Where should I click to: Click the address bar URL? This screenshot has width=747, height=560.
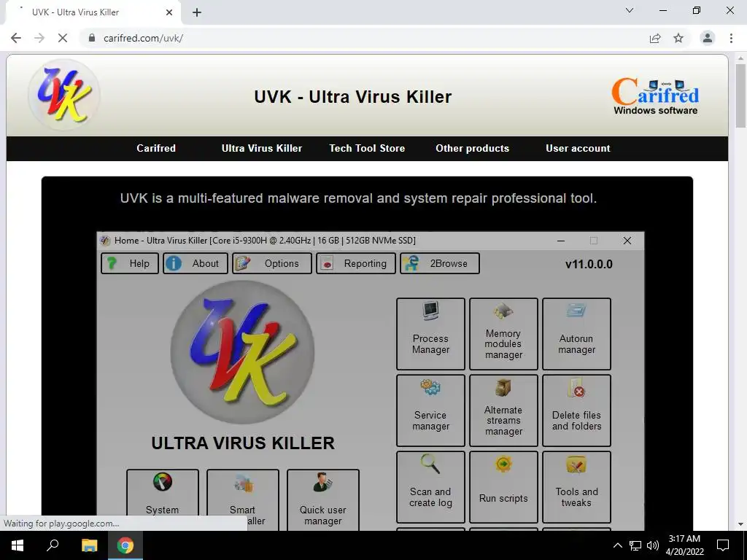[x=143, y=38]
